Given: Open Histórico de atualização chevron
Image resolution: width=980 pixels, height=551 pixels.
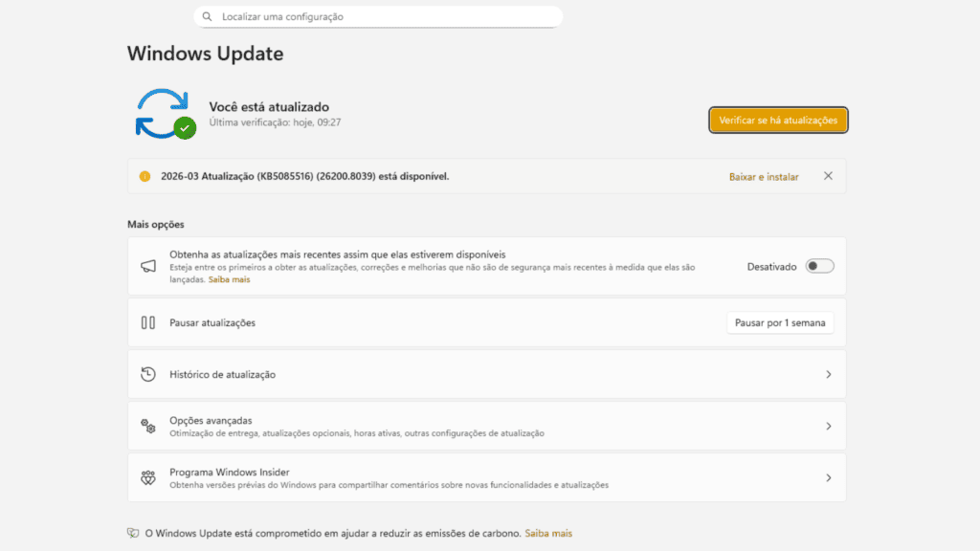Looking at the screenshot, I should (829, 375).
